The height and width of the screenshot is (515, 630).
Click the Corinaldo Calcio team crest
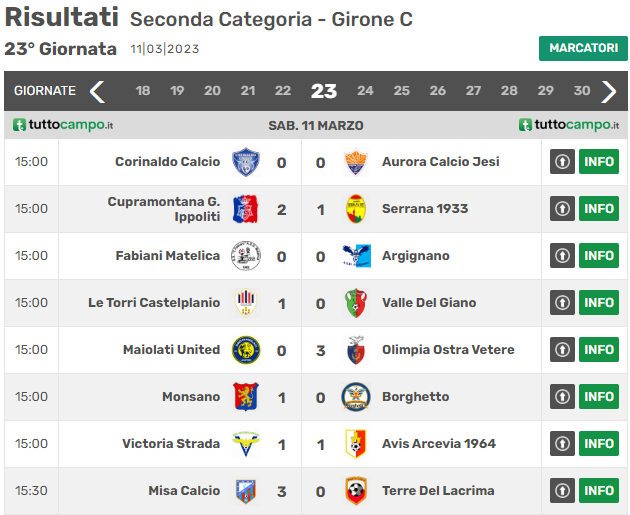coord(245,162)
